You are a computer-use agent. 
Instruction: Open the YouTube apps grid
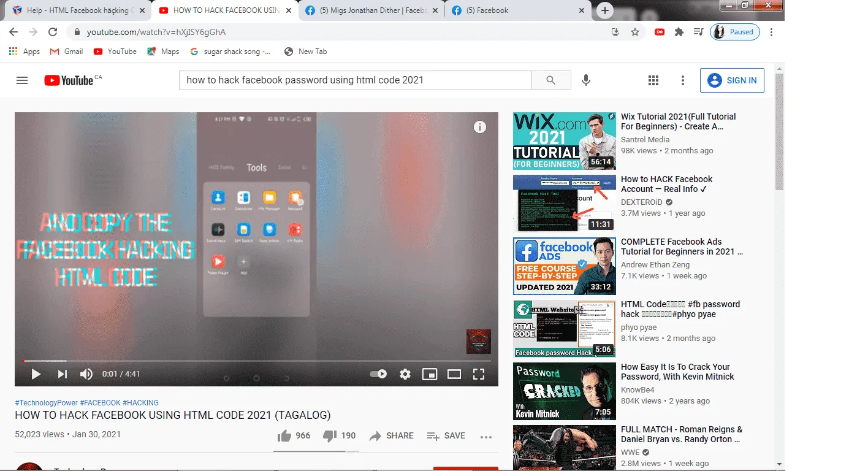[x=653, y=80]
